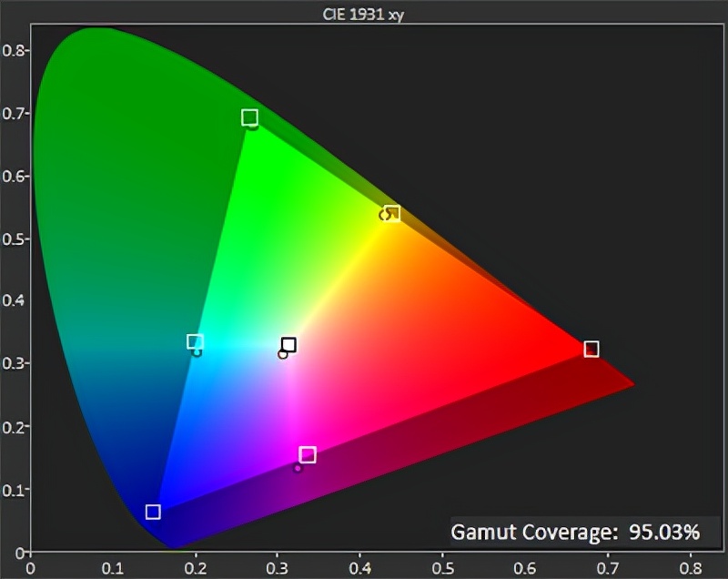Image resolution: width=728 pixels, height=579 pixels.
Task: Click the 0.6 label on the horizontal axis
Action: 525,568
